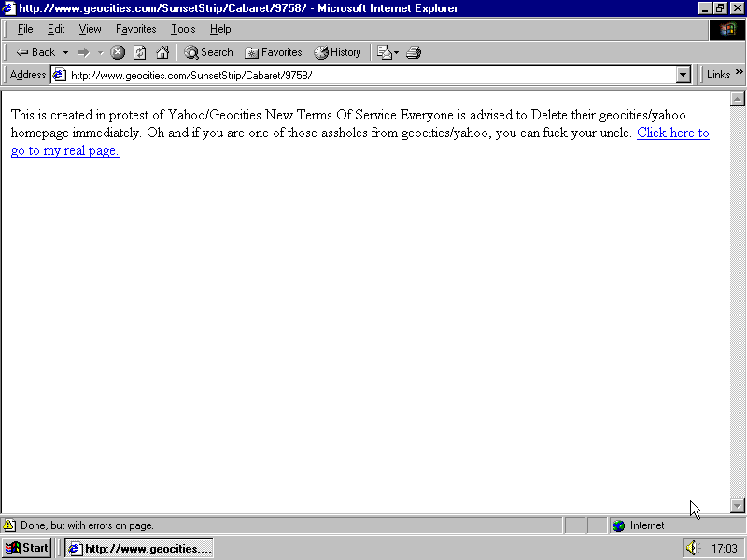Click the 17:03 system clock

tap(725, 549)
